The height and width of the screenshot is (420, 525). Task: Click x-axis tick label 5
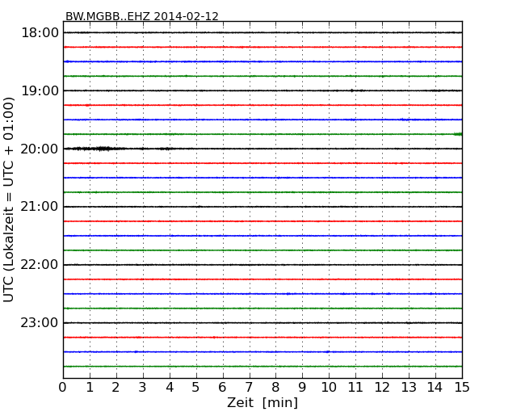tap(196, 388)
